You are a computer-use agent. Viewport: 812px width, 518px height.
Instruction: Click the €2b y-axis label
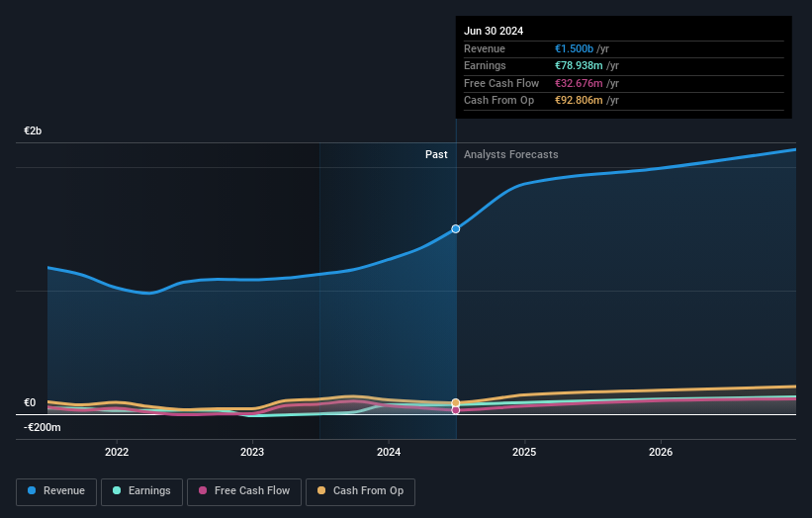33,130
